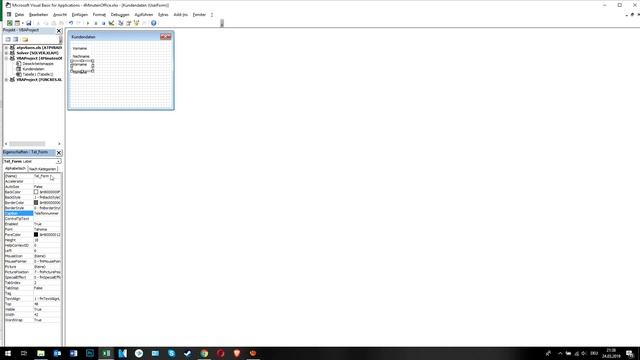Click the Vorname label on the form
The width and height of the screenshot is (640, 360).
[x=80, y=49]
